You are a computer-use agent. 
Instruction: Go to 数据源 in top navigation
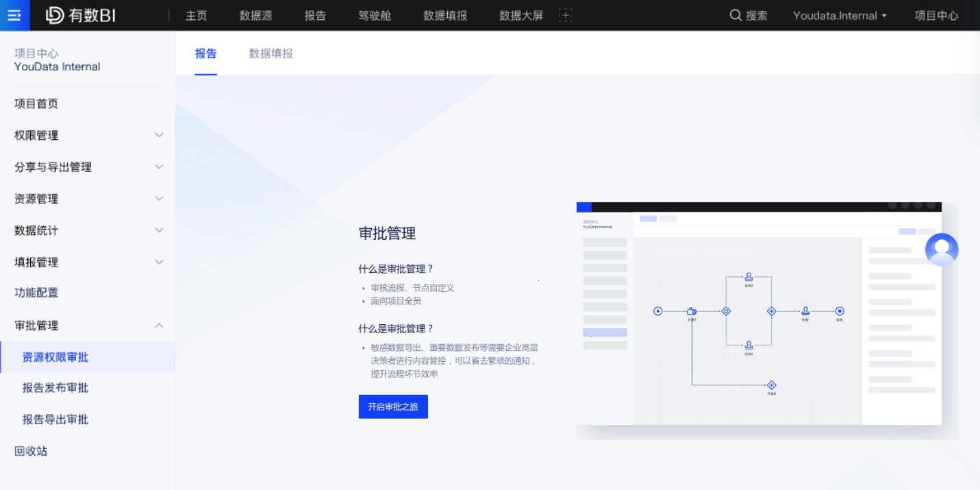pos(255,16)
